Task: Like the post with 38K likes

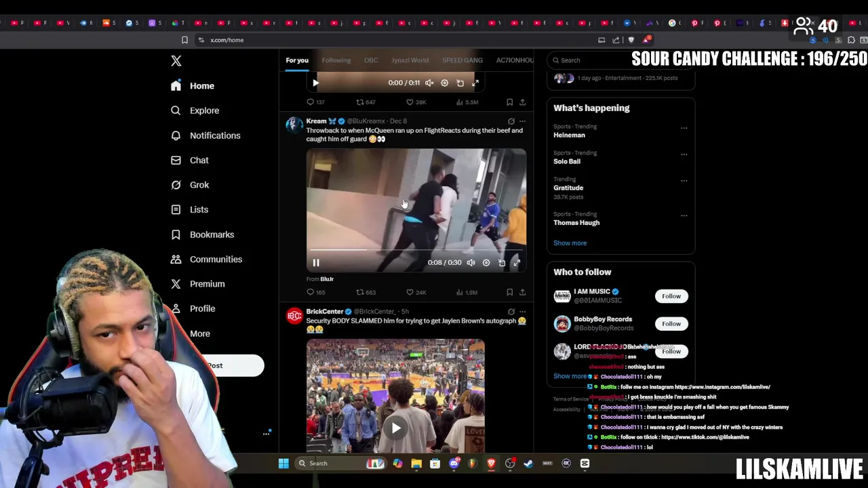Action: [x=416, y=102]
